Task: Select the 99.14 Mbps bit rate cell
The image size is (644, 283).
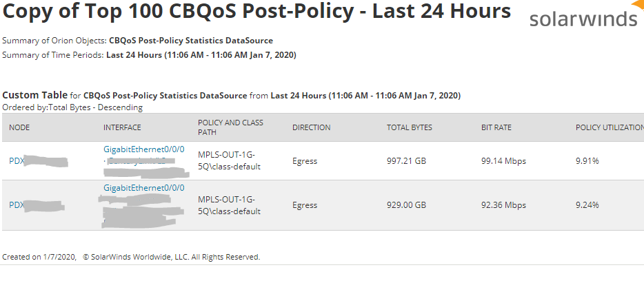Action: point(503,161)
